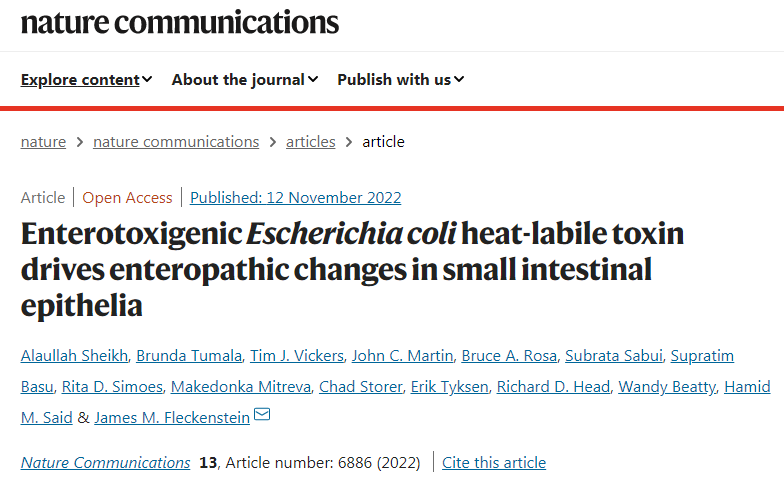Image resolution: width=784 pixels, height=483 pixels.
Task: Click the envelope icon beside James M. Fleckenstein
Action: tap(263, 416)
